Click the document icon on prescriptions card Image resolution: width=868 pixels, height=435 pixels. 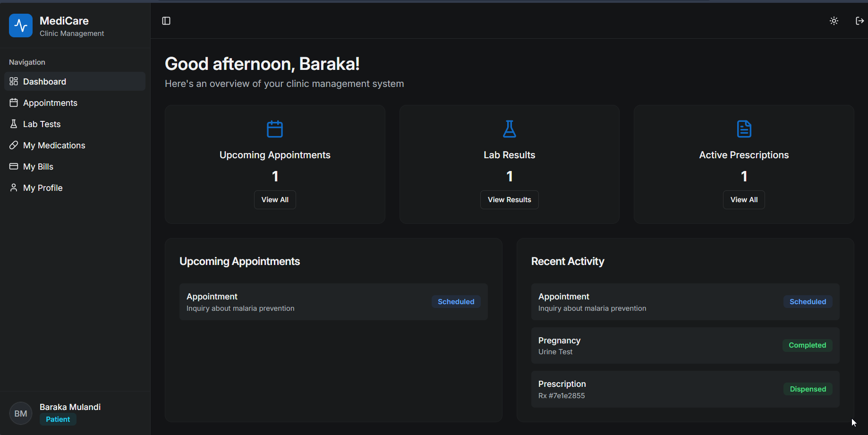click(x=744, y=129)
